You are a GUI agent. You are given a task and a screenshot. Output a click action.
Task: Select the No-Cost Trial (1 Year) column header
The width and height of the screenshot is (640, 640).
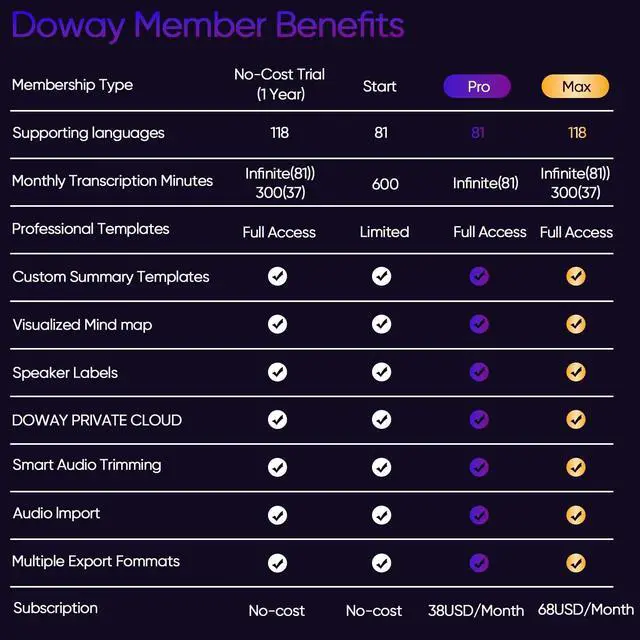point(279,84)
